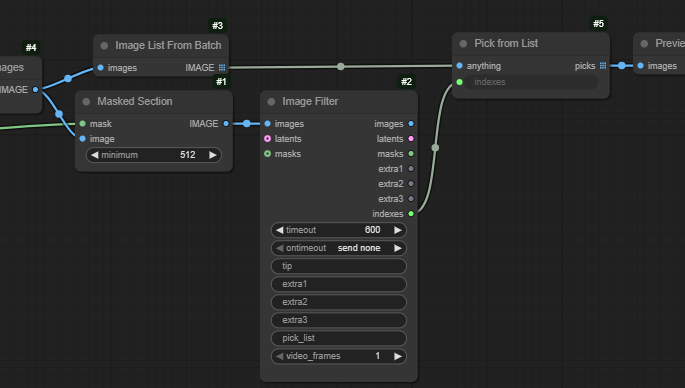Click the masks input port on Image Filter

pos(267,153)
